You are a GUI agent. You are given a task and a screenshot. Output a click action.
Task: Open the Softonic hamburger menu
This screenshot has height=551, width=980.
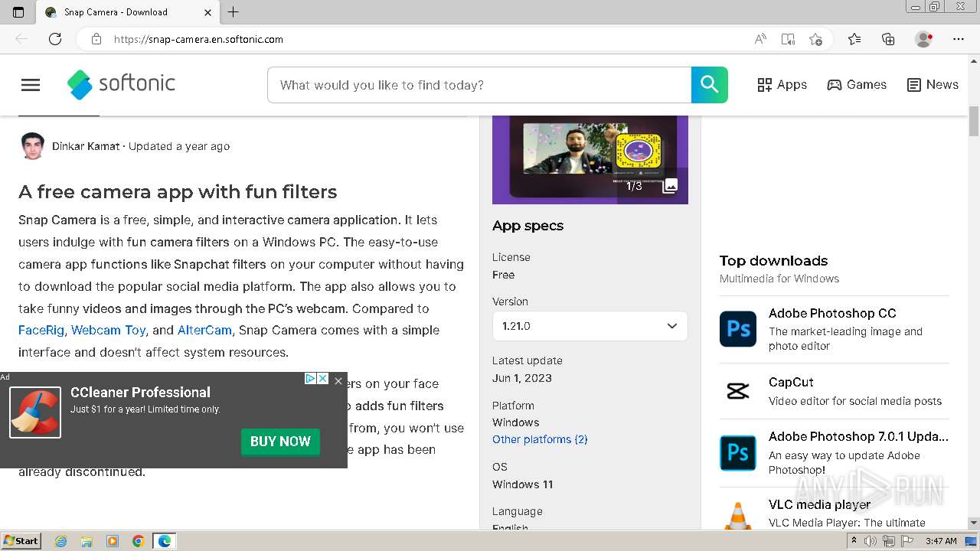coord(31,85)
